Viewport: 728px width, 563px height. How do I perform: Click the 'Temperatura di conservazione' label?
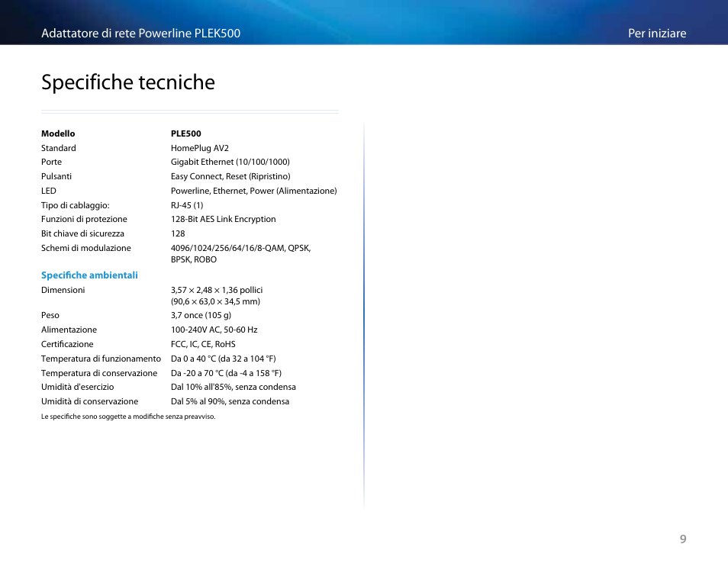click(x=99, y=373)
